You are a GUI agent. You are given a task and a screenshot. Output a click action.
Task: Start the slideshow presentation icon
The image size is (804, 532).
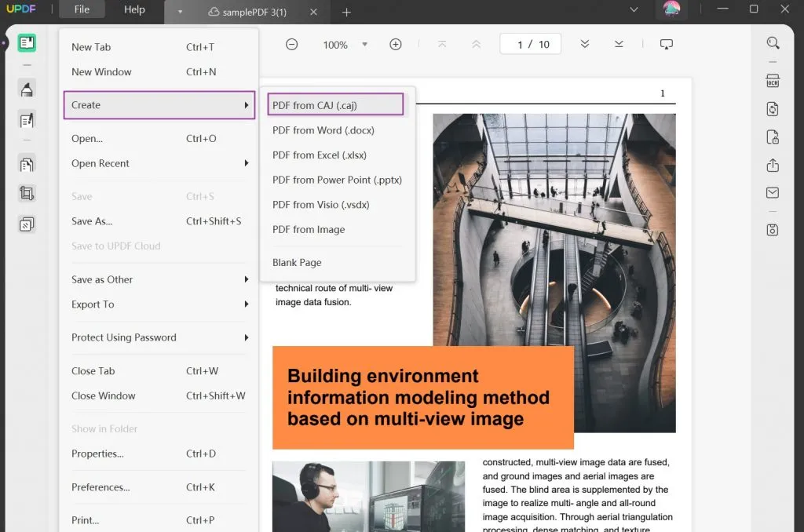point(666,45)
